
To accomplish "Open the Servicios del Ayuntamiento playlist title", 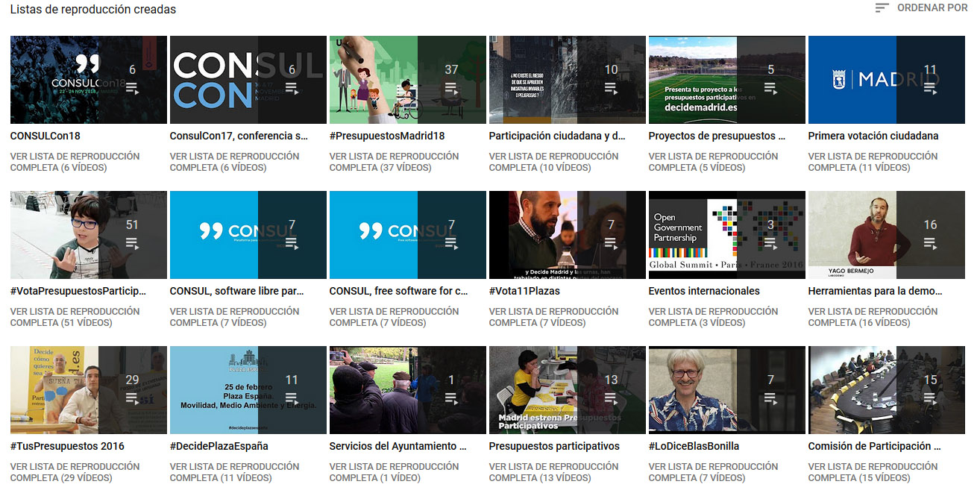I will click(x=398, y=446).
